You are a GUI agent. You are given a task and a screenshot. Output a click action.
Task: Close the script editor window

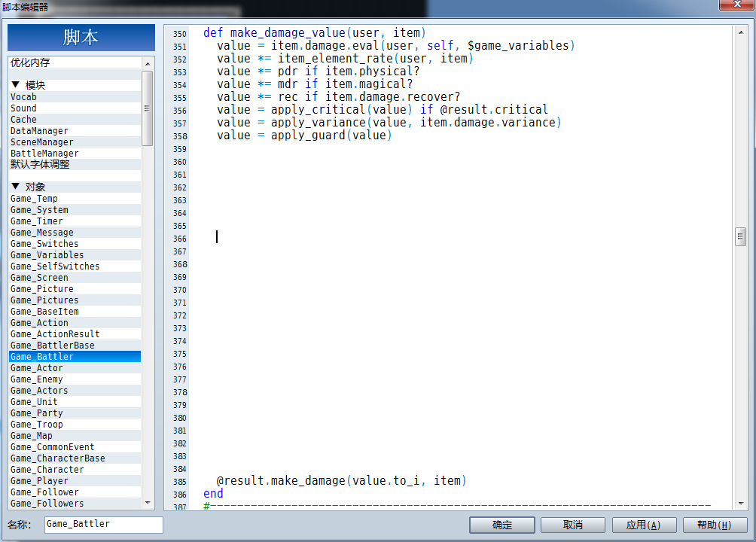coord(736,5)
